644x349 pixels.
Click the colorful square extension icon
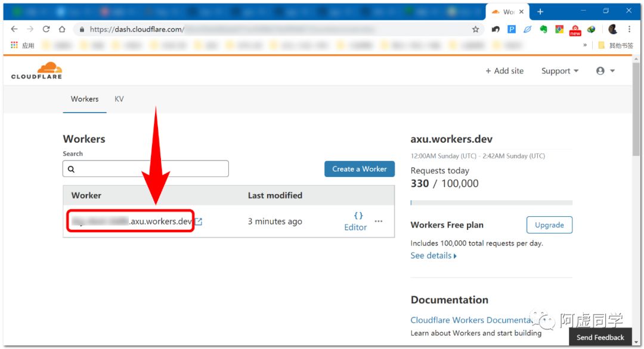[559, 29]
